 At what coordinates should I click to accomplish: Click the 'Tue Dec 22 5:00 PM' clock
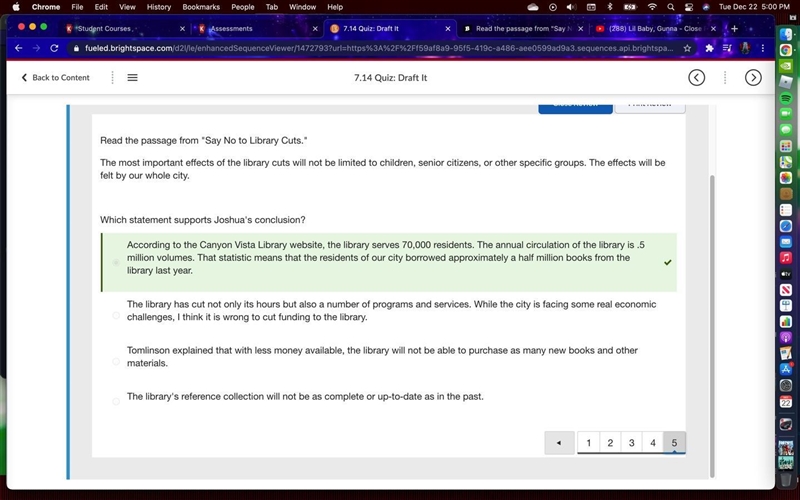pyautogui.click(x=754, y=7)
